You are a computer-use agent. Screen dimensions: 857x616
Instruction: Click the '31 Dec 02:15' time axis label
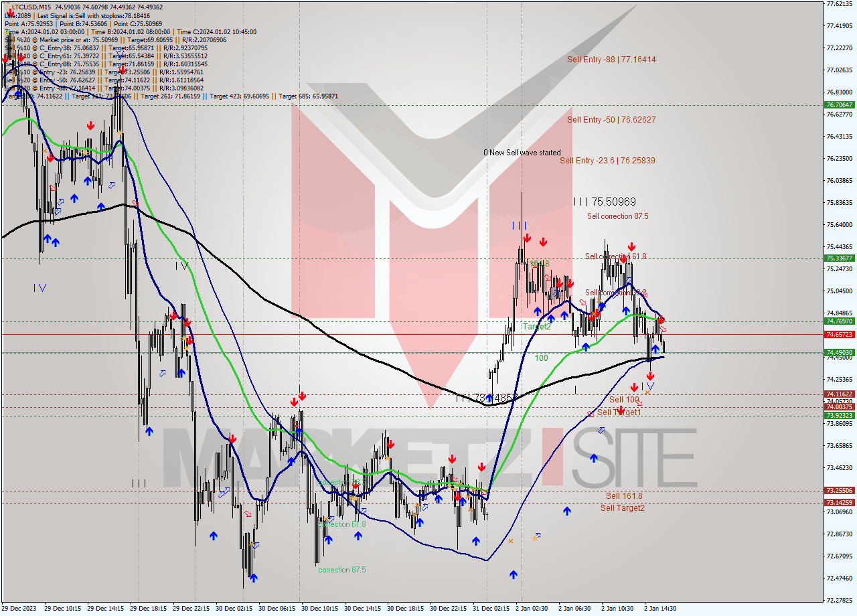click(x=490, y=609)
